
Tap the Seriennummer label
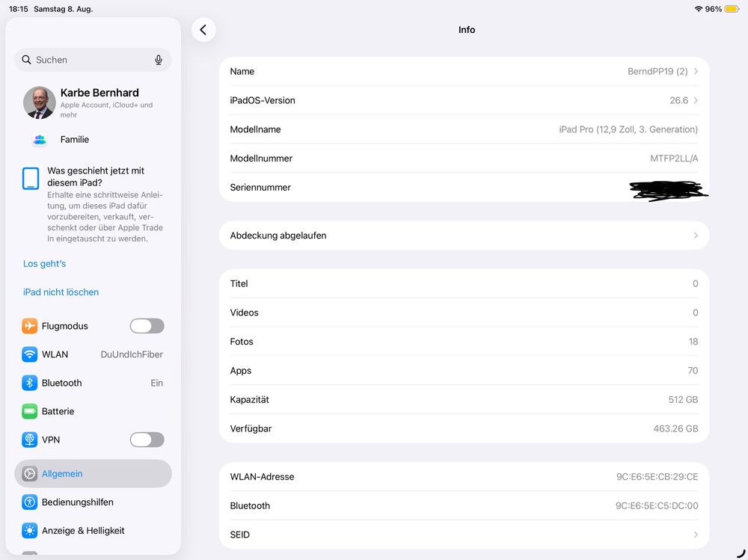(260, 188)
